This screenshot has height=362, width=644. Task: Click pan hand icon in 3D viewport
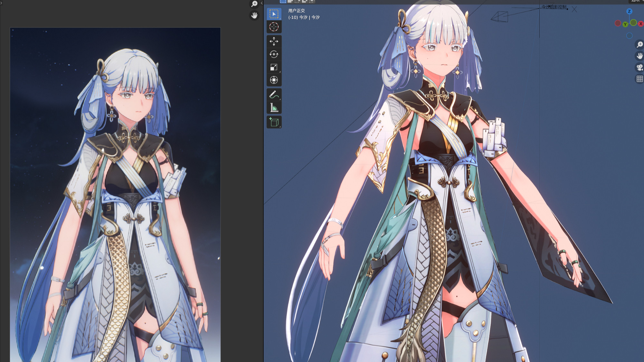pos(639,56)
